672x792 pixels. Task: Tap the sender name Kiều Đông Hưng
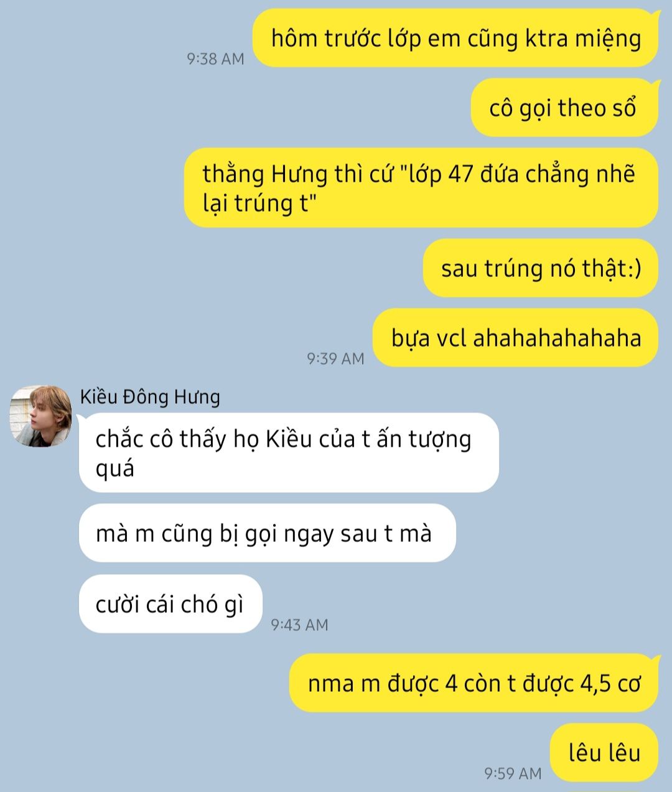click(150, 397)
